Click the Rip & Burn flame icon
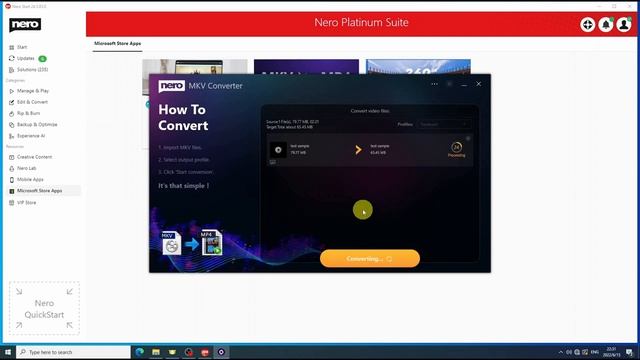Viewport: 640px width, 360px height. (11, 113)
